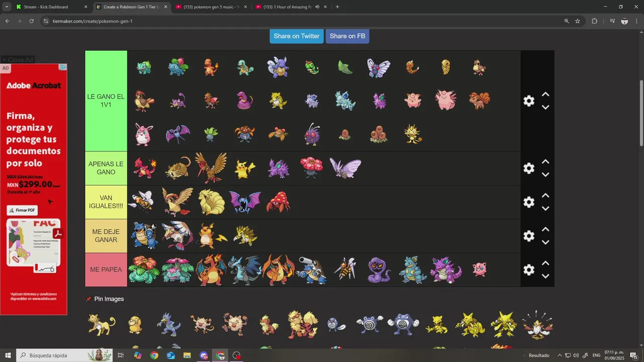Select Bulbasaur in the top tier

coord(144,67)
